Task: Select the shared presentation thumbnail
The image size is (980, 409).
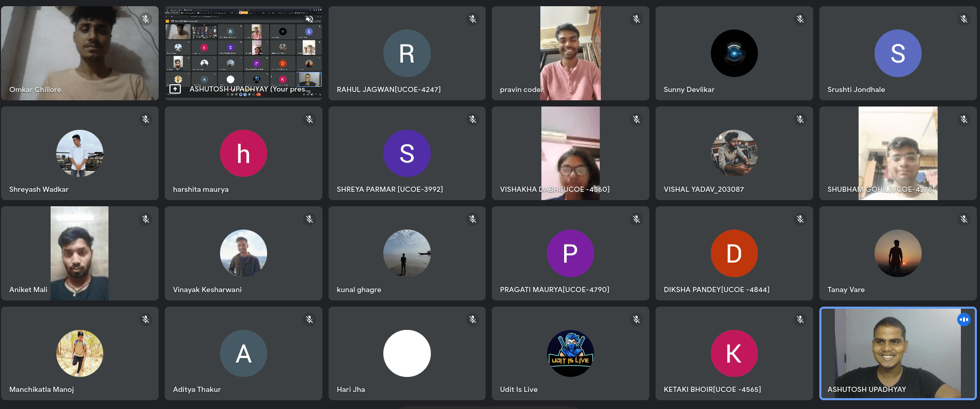Action: coord(243,51)
